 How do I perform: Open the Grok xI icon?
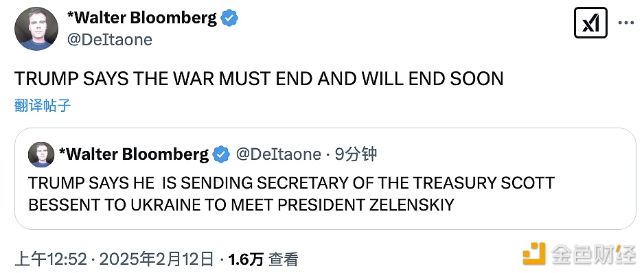tap(590, 23)
